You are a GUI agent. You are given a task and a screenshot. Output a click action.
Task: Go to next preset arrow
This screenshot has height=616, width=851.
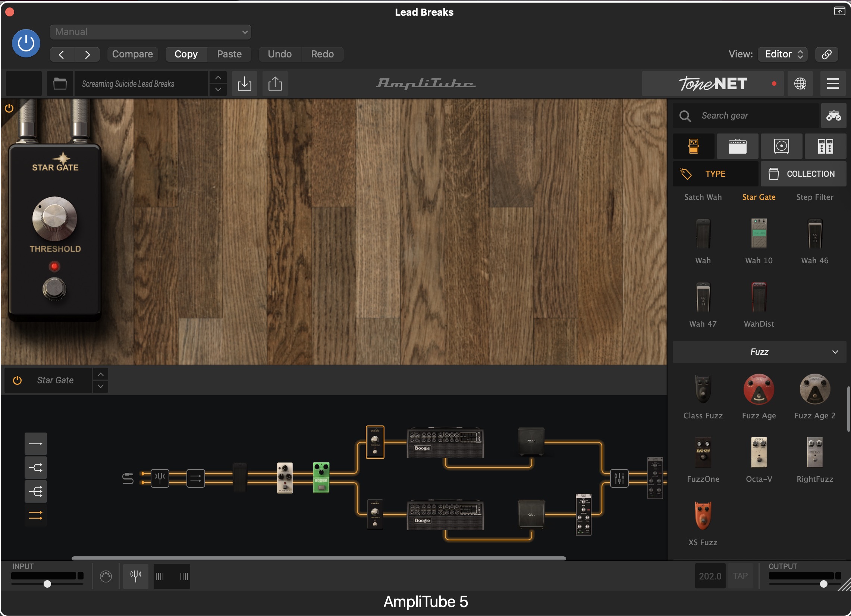pos(87,54)
